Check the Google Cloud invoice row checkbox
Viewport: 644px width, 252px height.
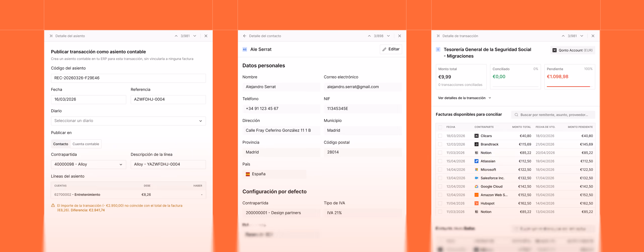tap(440, 186)
